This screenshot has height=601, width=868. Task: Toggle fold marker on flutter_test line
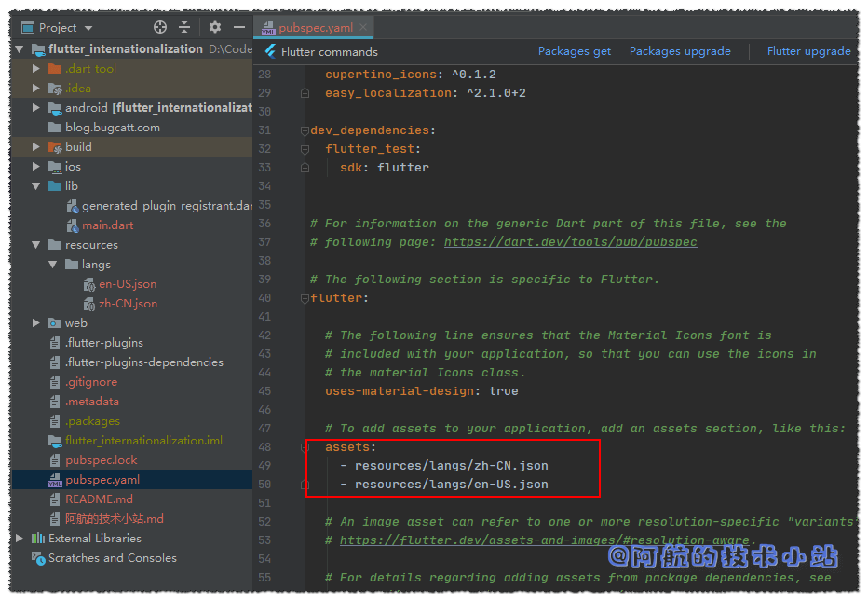click(x=305, y=149)
